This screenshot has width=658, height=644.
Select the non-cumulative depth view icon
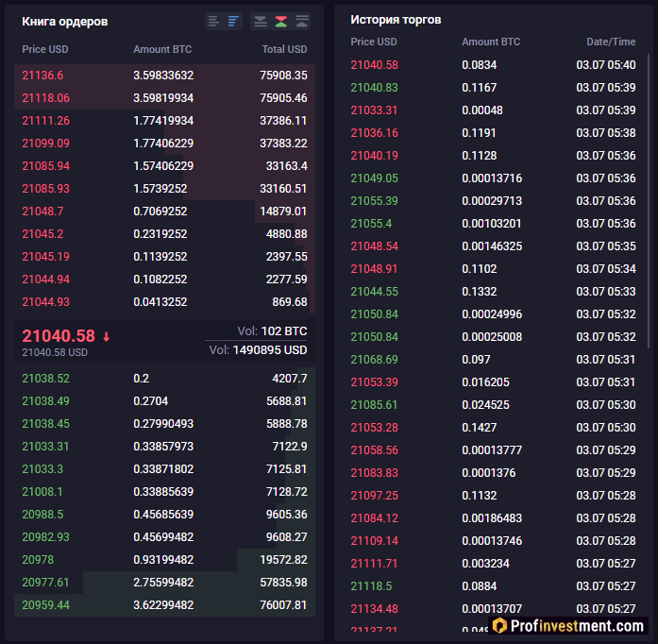[213, 21]
